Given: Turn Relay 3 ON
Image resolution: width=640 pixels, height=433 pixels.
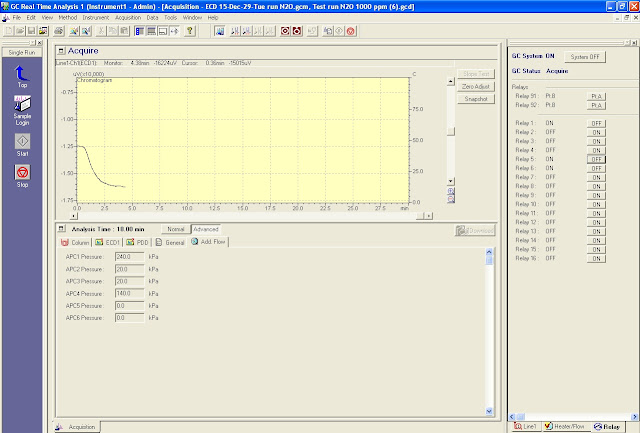Looking at the screenshot, I should tap(596, 141).
